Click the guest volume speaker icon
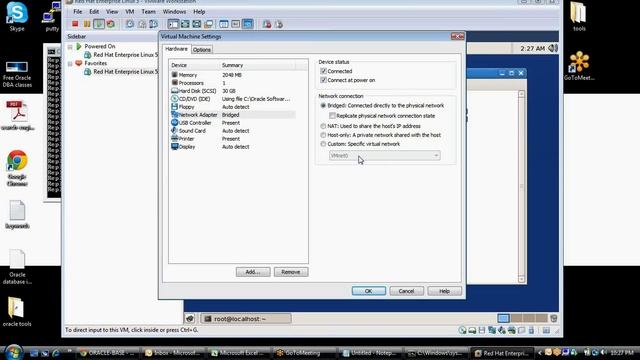Image resolution: width=640 pixels, height=360 pixels. coord(553,49)
